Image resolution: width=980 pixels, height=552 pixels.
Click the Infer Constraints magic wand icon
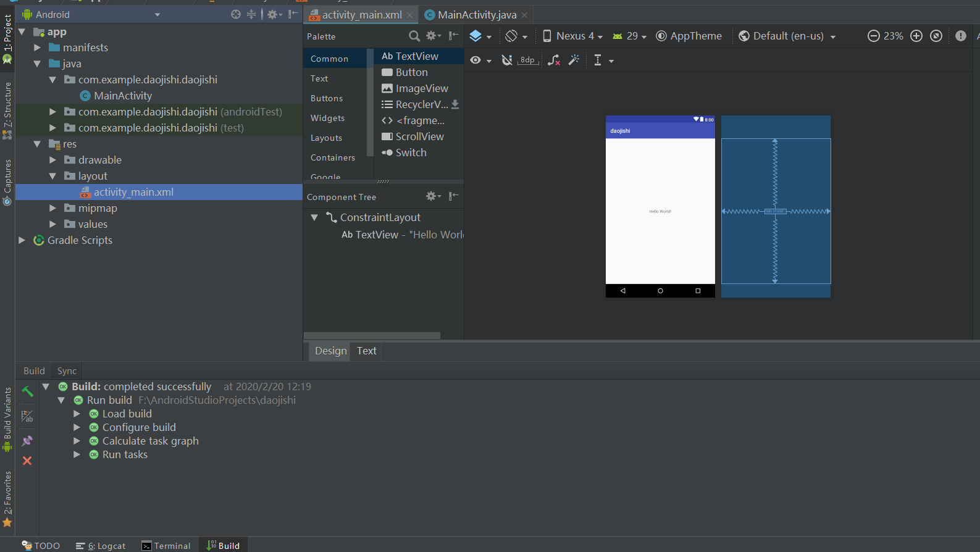[x=574, y=60]
